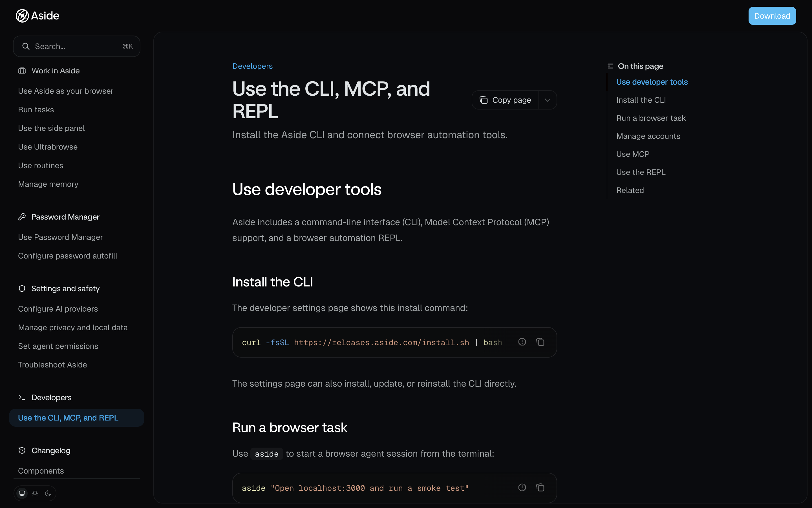The width and height of the screenshot is (812, 508).
Task: Open the Manage memory page
Action: 48,184
